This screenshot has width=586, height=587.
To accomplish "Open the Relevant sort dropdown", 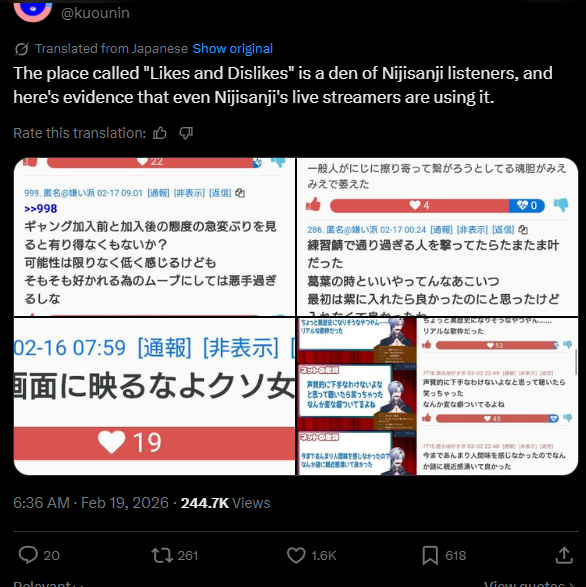I will click(48, 583).
